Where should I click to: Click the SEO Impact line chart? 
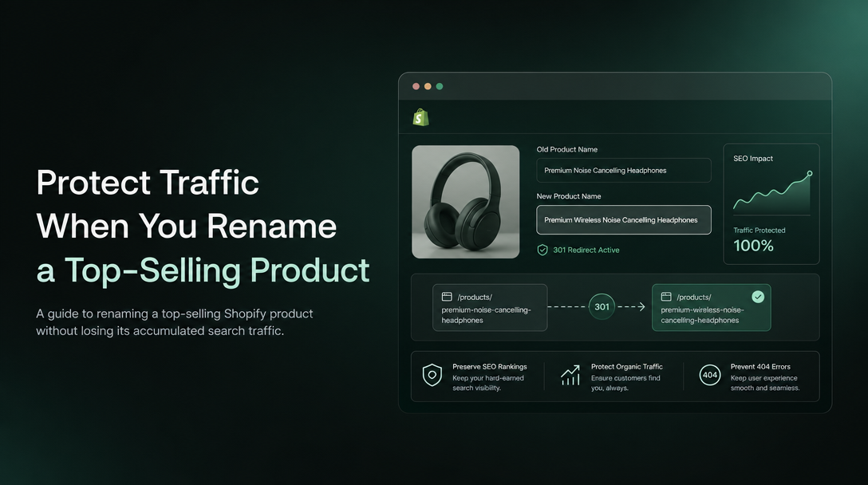tap(771, 192)
